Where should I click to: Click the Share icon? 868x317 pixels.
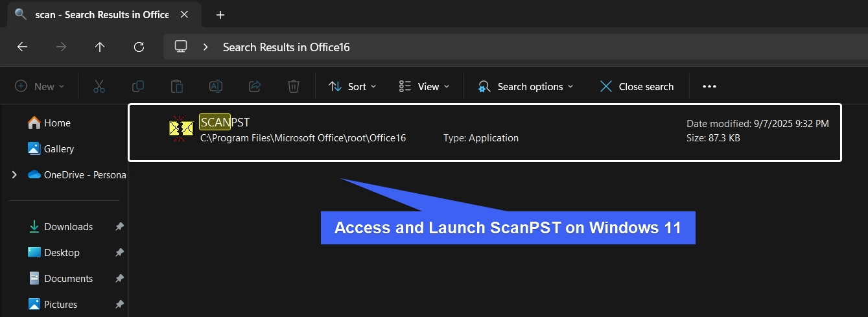coord(255,86)
